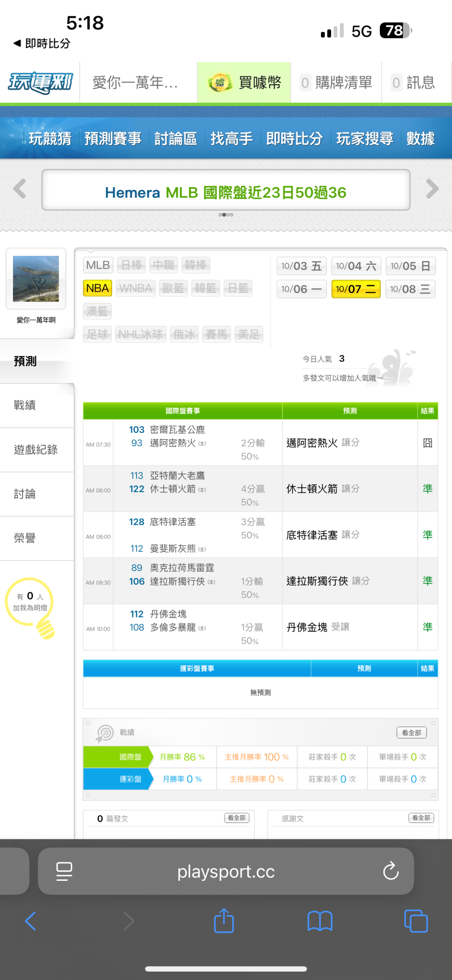
Task: Open Safari bookmarks book icon
Action: pyautogui.click(x=320, y=921)
